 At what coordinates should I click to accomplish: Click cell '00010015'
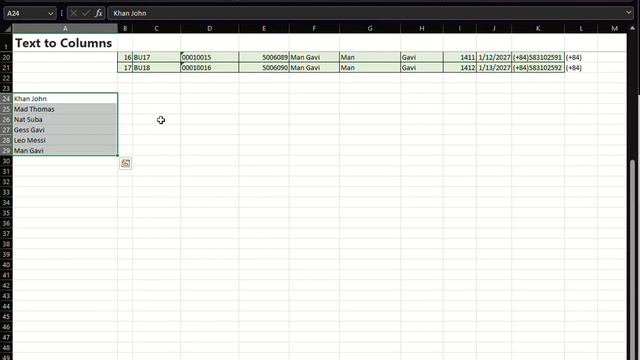[209, 57]
